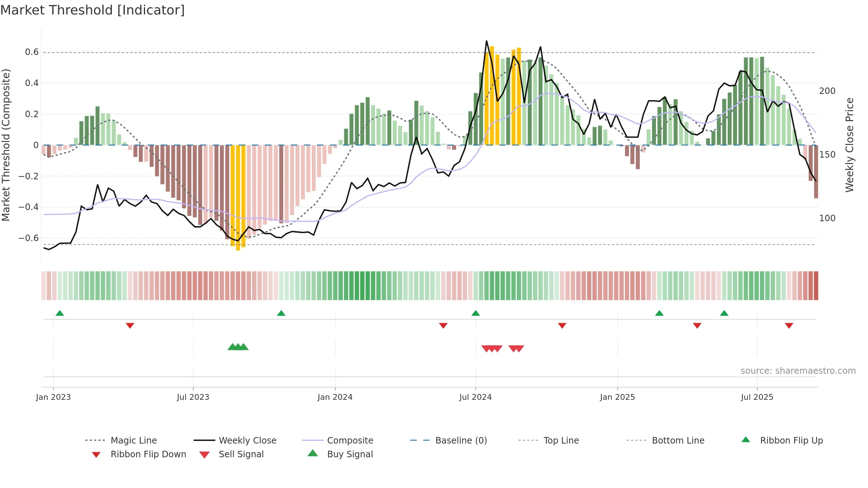Toggle the Ribbon Flip Up legend entry

click(782, 441)
